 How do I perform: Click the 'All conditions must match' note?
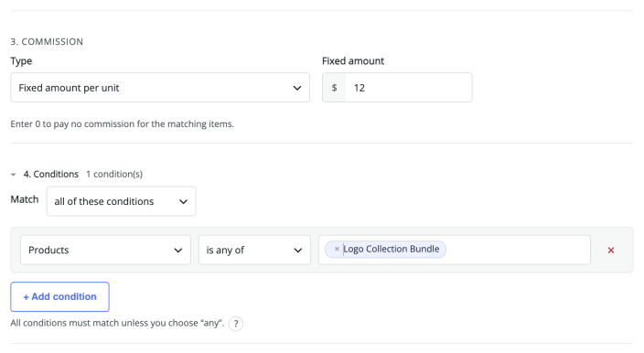tap(117, 323)
